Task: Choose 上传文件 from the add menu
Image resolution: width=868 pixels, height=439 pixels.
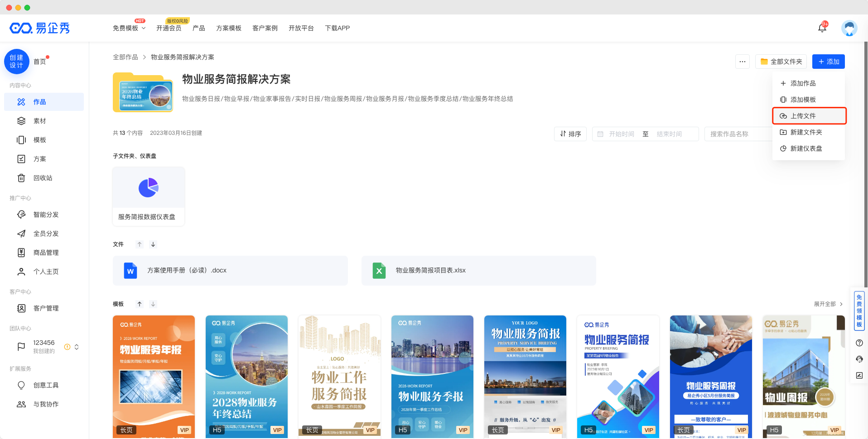Action: pyautogui.click(x=809, y=116)
